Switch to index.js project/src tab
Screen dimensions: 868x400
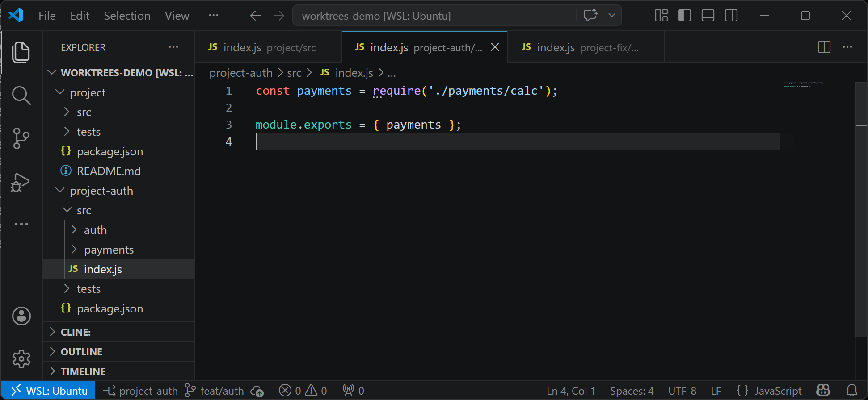pyautogui.click(x=268, y=47)
